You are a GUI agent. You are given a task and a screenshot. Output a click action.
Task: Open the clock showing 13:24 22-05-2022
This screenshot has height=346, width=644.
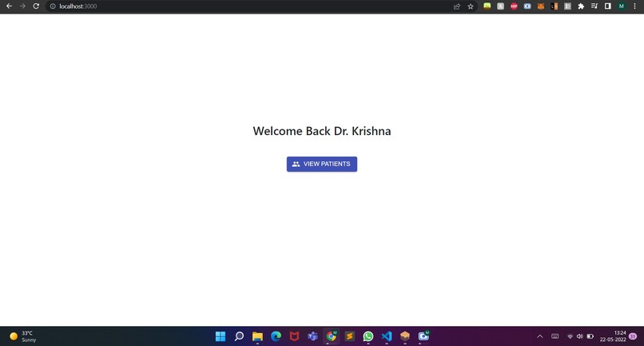(x=613, y=336)
